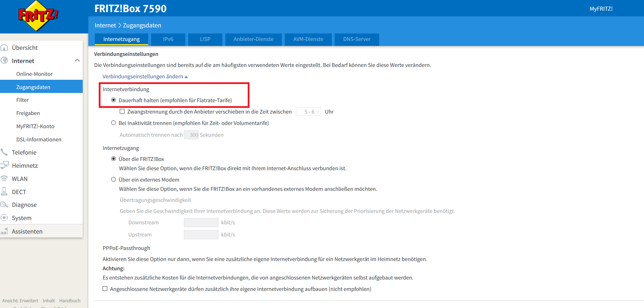Select Bei Inaktivität trennen radio button
Screen dimensions: 644x308
coord(113,123)
